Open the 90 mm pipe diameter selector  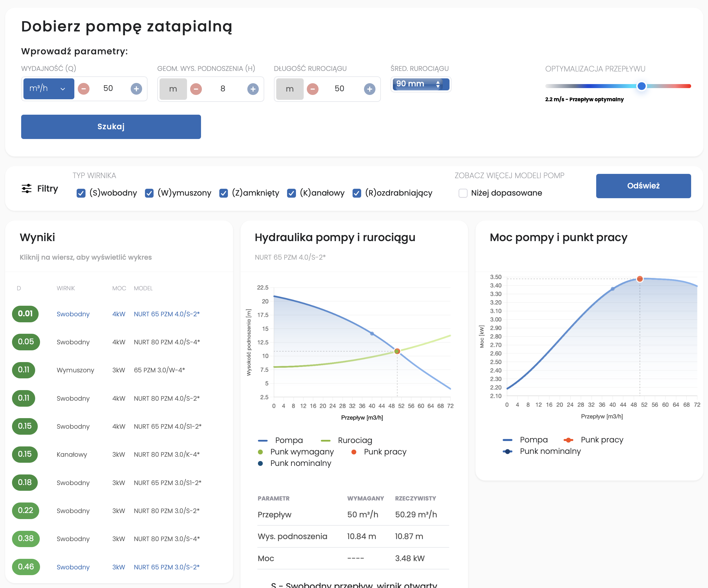tap(420, 84)
